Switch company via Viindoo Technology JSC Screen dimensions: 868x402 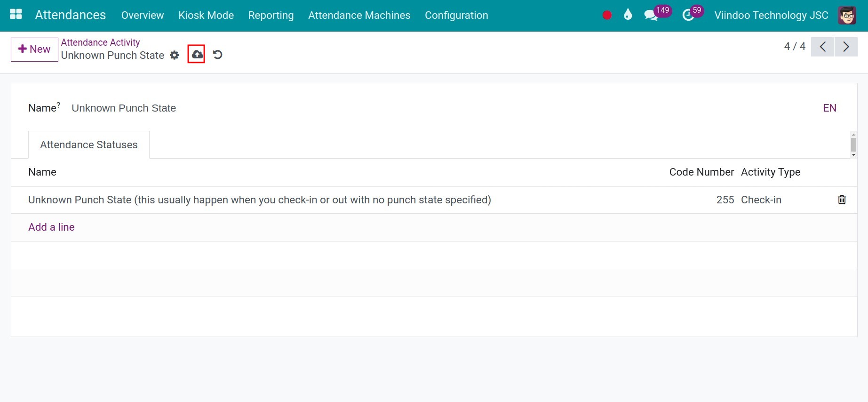click(x=771, y=15)
